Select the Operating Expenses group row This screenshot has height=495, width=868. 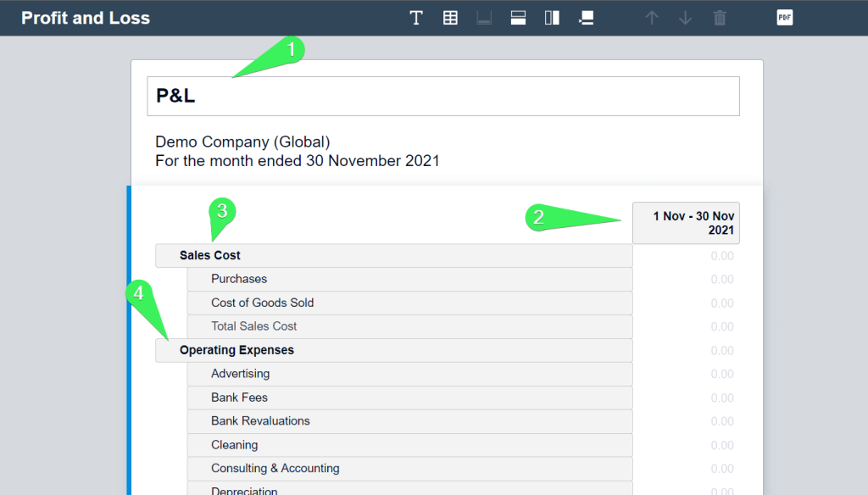point(393,351)
